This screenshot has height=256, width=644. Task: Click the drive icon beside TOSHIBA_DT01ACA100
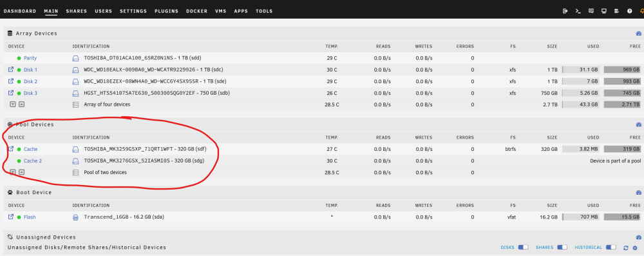click(x=75, y=58)
